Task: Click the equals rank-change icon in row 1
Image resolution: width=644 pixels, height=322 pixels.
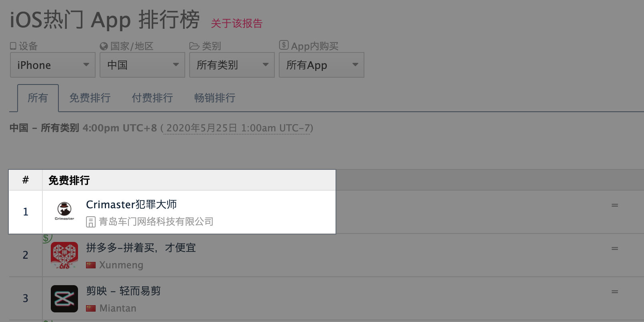Action: [615, 205]
